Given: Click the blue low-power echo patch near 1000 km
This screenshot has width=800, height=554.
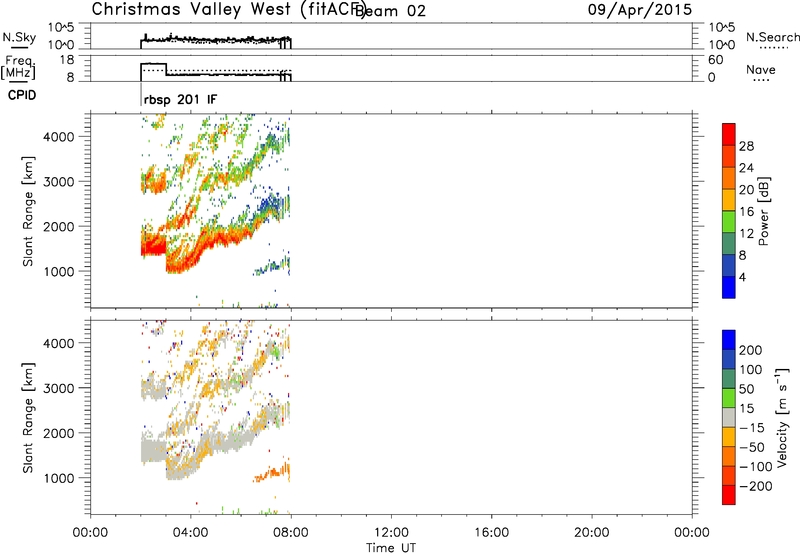Looking at the screenshot, I should pyautogui.click(x=273, y=266).
